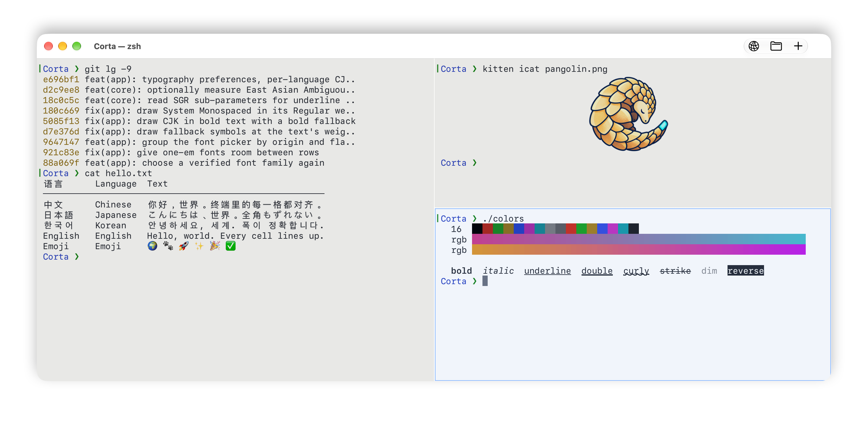
Task: Click the '中文' cell
Action: point(53,205)
